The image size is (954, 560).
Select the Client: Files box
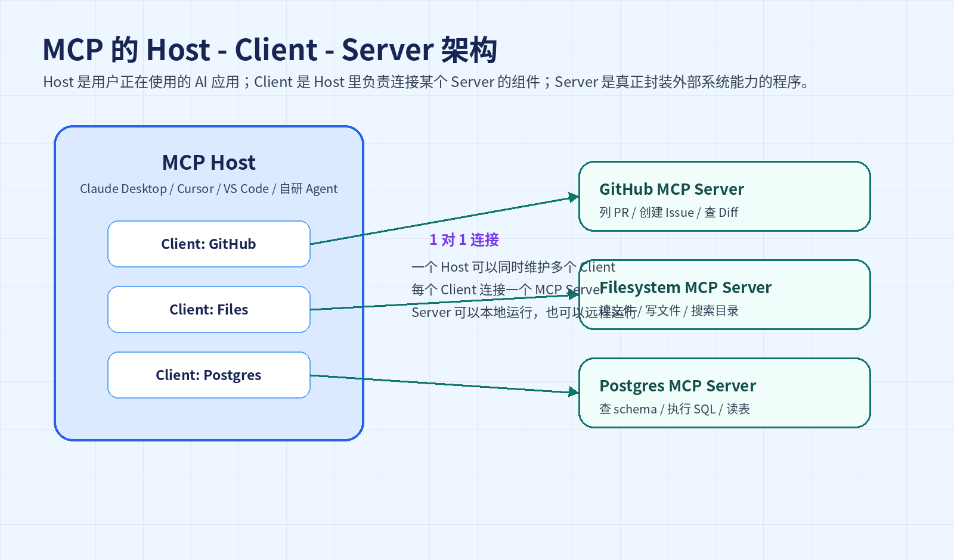point(209,309)
